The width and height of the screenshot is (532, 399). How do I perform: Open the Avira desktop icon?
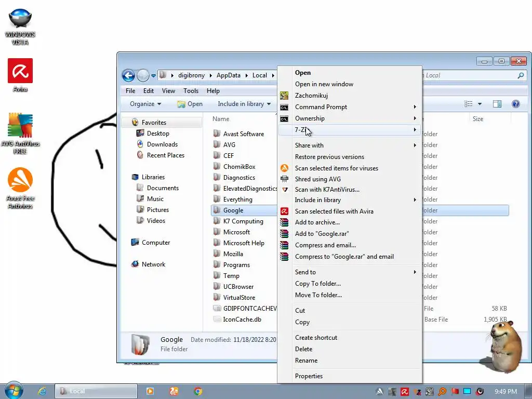click(20, 75)
